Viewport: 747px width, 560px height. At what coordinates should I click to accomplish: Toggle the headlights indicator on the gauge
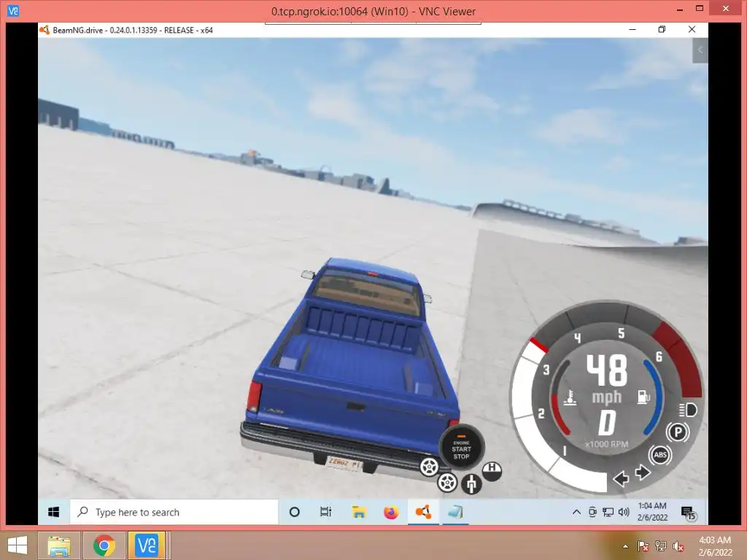coord(687,410)
